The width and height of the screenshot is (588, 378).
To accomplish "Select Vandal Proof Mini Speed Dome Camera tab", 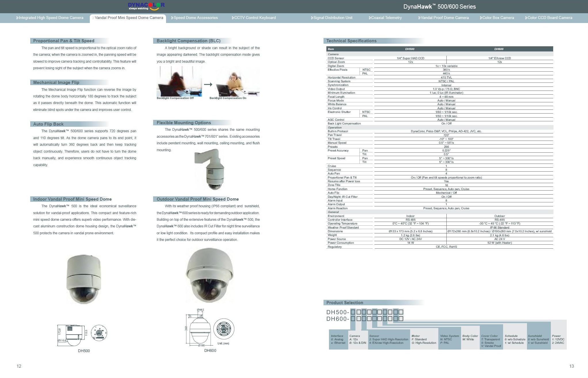I will [x=128, y=18].
